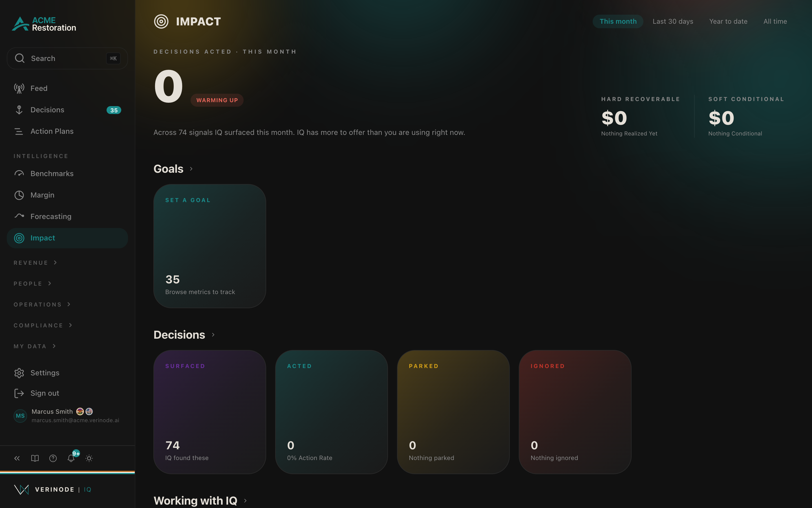Screen dimensions: 812x508
Task: Click the Settings gear icon
Action: (19, 373)
